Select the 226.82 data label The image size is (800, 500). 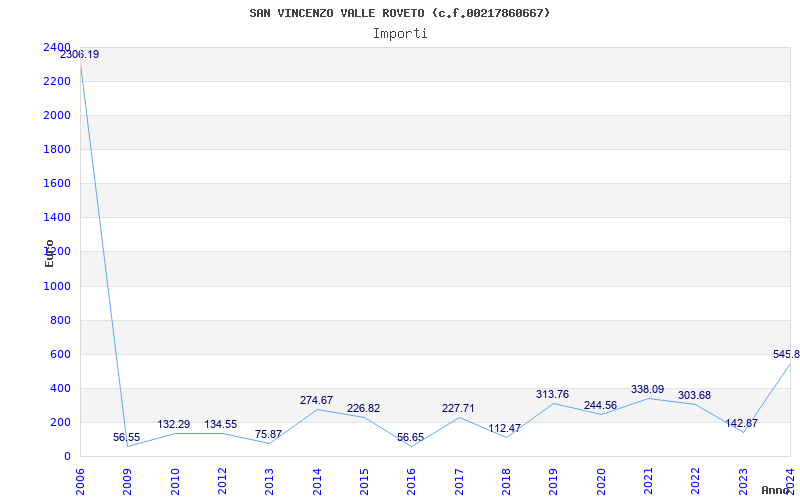coord(363,409)
